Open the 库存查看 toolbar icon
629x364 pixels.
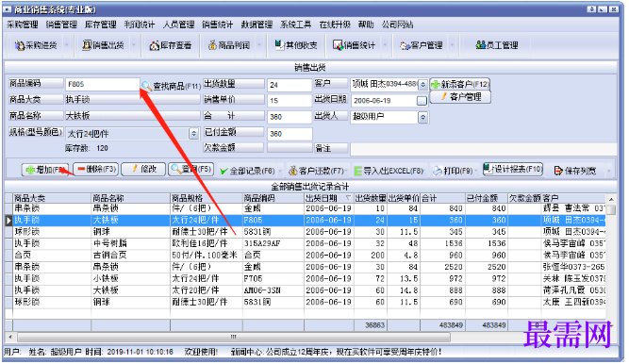pos(155,45)
